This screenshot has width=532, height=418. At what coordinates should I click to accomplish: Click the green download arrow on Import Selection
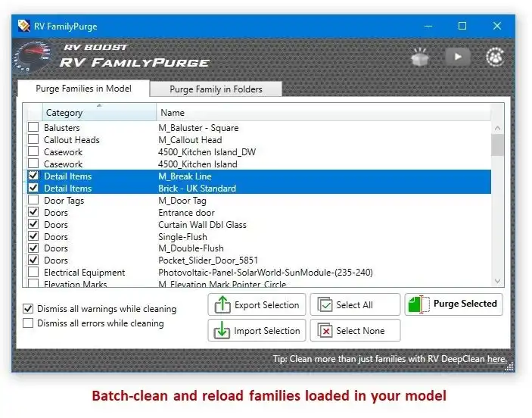click(x=222, y=330)
